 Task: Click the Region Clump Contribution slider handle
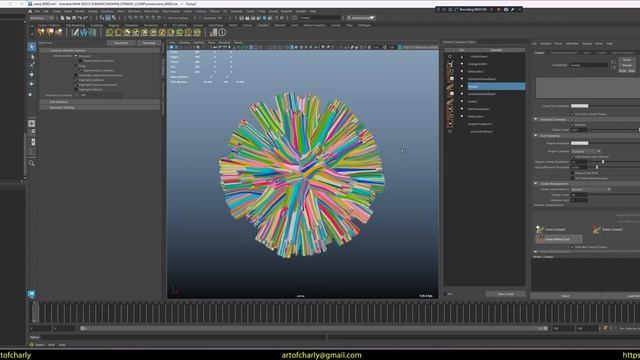pyautogui.click(x=603, y=162)
